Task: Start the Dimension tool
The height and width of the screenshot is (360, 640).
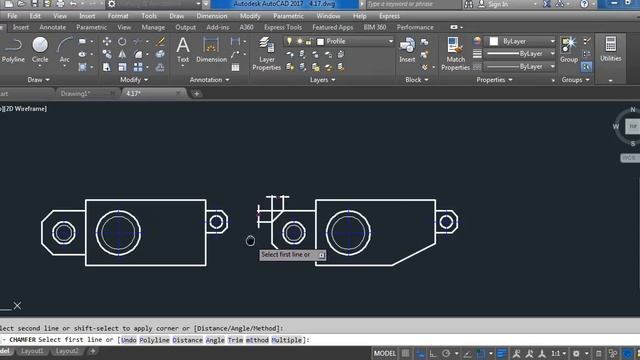Action: [211, 49]
